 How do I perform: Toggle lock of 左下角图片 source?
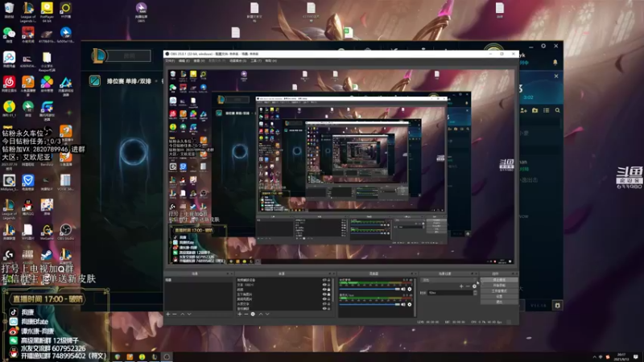(329, 294)
